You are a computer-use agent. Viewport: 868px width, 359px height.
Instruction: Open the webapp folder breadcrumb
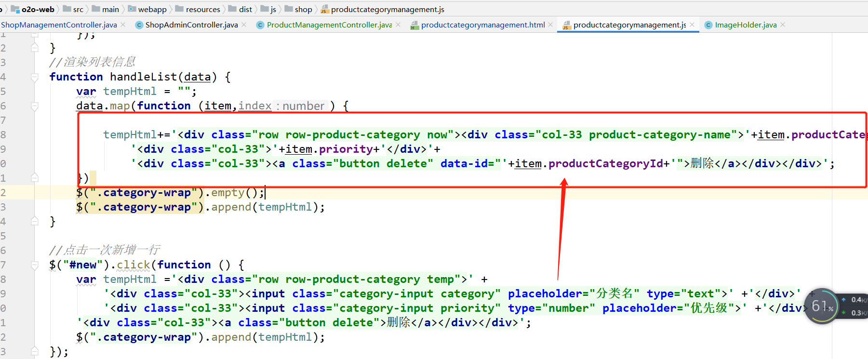click(147, 9)
